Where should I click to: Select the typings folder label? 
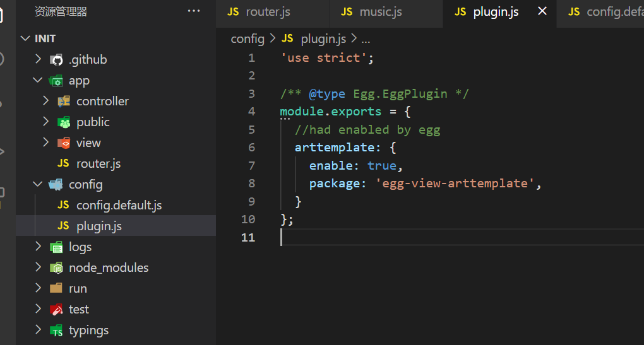(89, 330)
